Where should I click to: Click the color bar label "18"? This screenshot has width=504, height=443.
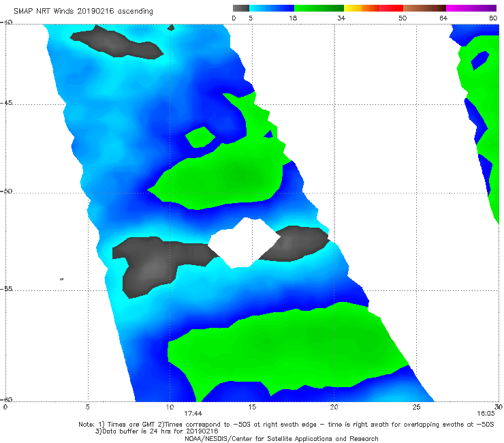[x=293, y=18]
